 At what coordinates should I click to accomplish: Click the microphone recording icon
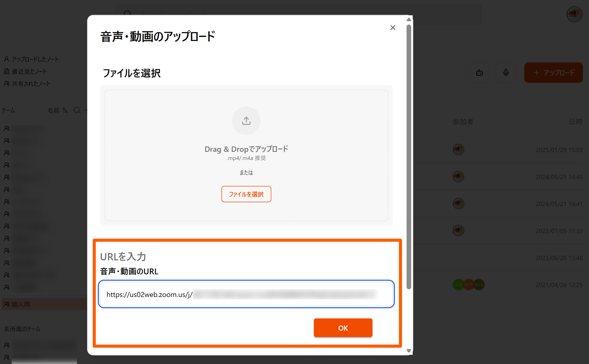tap(506, 73)
